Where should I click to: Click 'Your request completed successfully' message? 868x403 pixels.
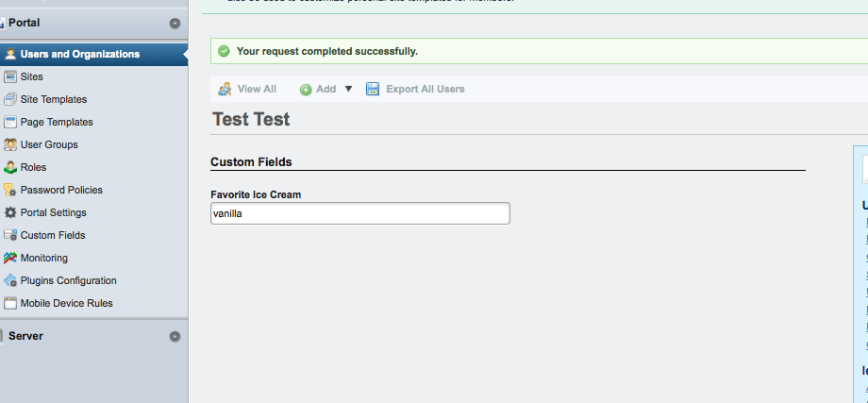point(327,52)
